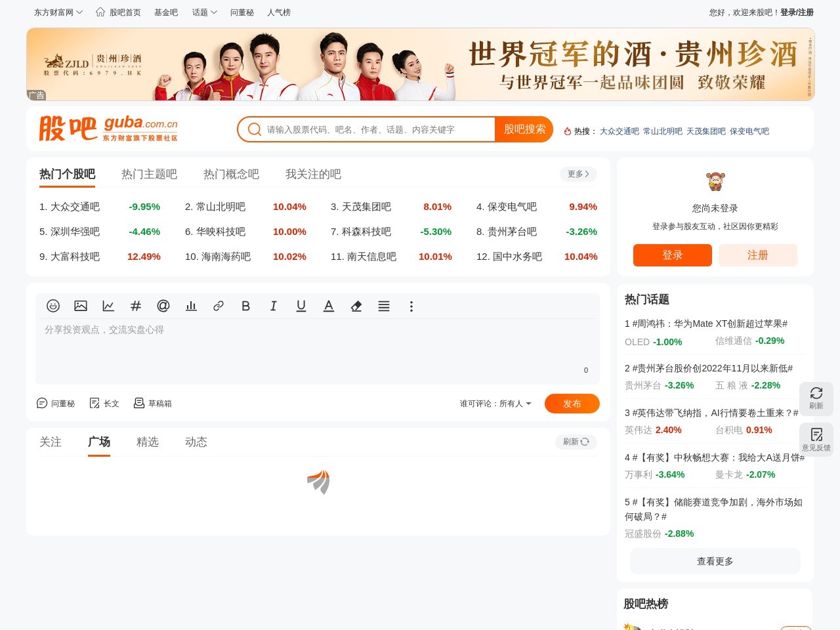This screenshot has height=630, width=840.
Task: Mention a user with the @ icon
Action: coord(163,306)
